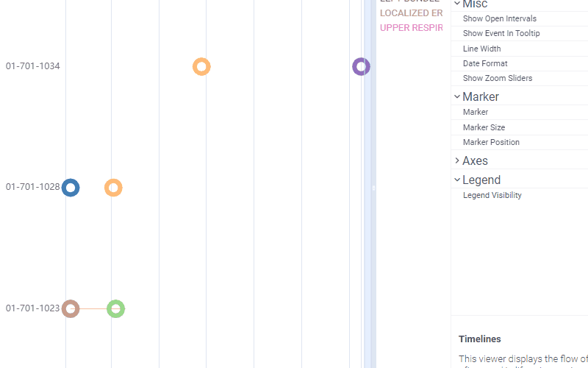The width and height of the screenshot is (588, 368).
Task: Click the Axes section header
Action: pos(475,160)
